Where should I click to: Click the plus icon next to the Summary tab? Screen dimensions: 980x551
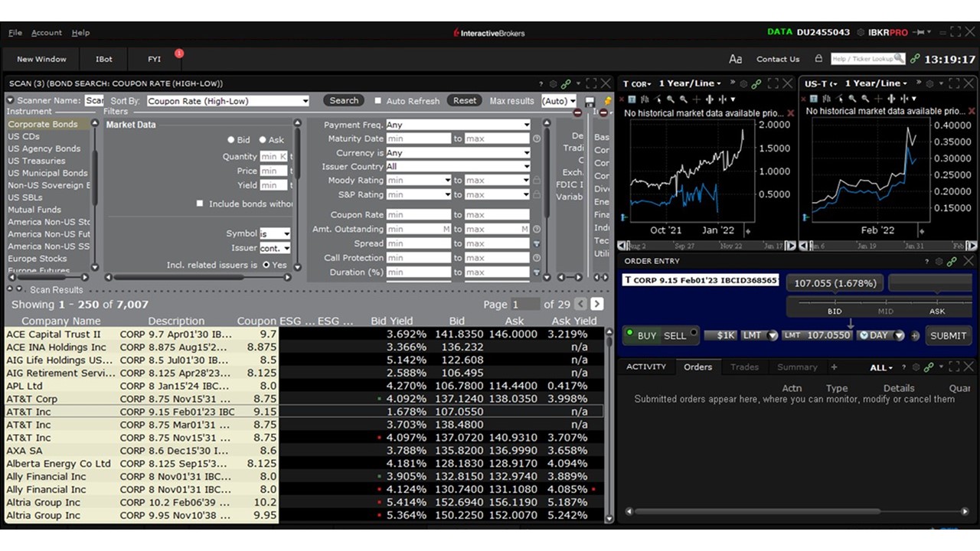tap(834, 367)
